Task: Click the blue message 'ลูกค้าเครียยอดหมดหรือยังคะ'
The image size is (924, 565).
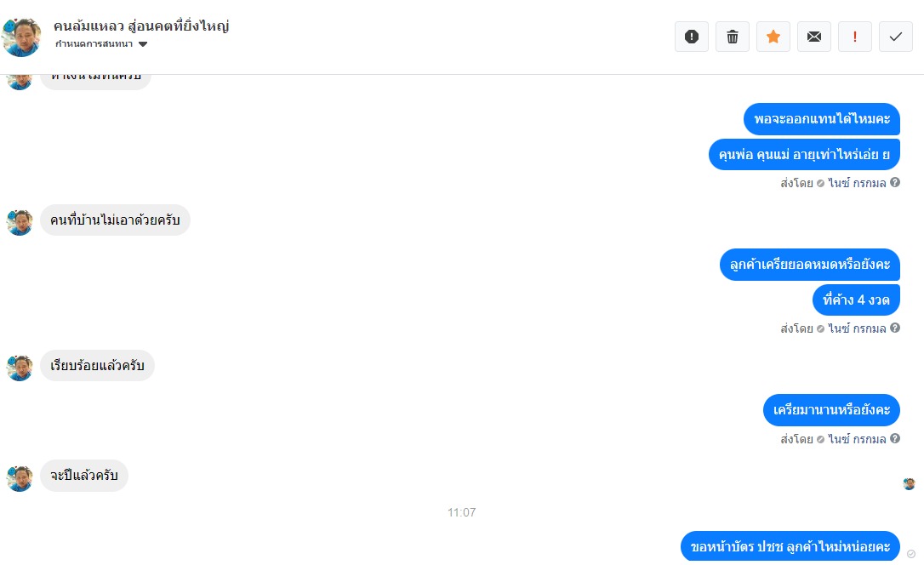Action: [x=810, y=265]
